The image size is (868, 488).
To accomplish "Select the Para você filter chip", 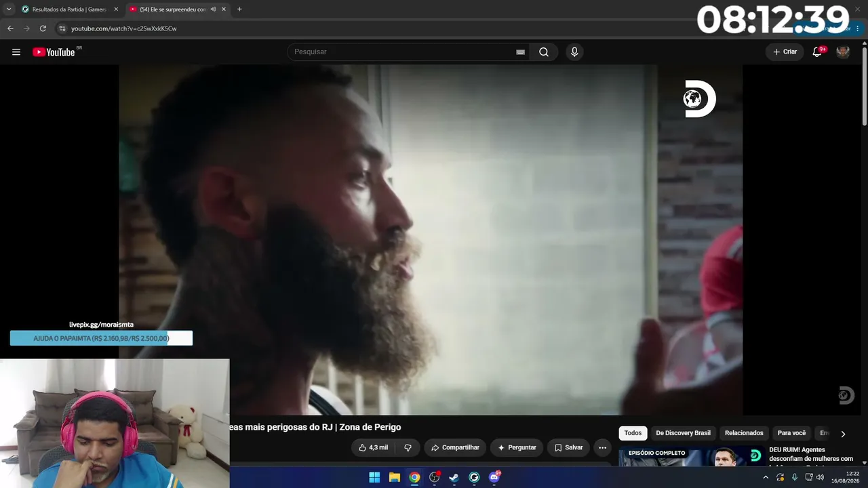I will point(791,433).
